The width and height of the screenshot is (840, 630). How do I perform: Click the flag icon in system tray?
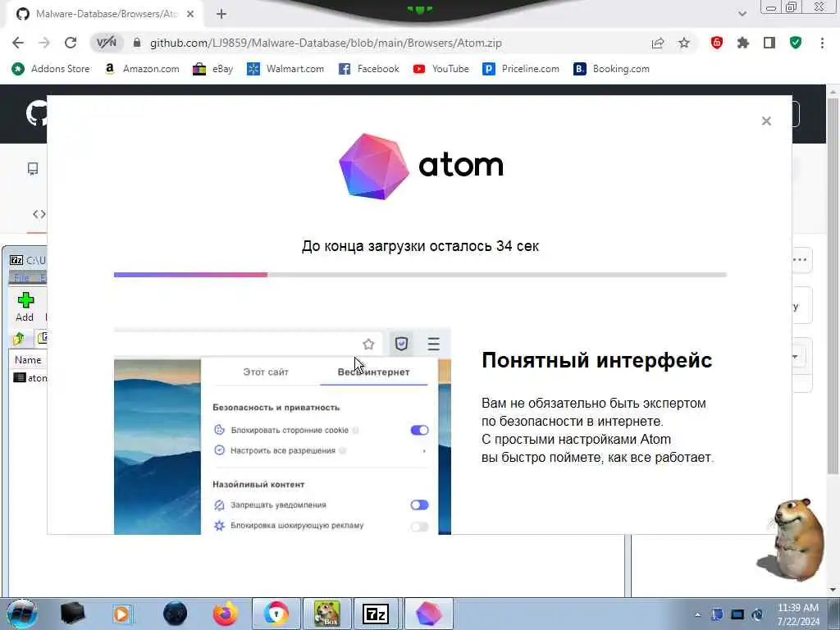pyautogui.click(x=717, y=614)
